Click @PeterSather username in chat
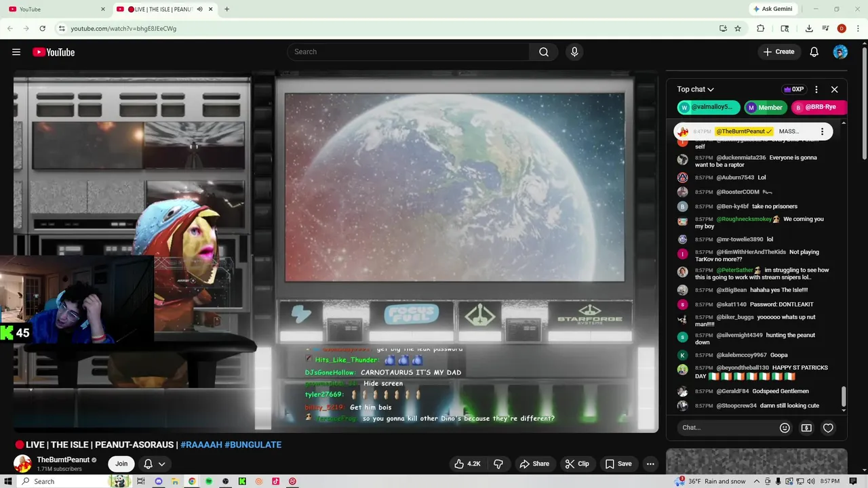 point(735,270)
